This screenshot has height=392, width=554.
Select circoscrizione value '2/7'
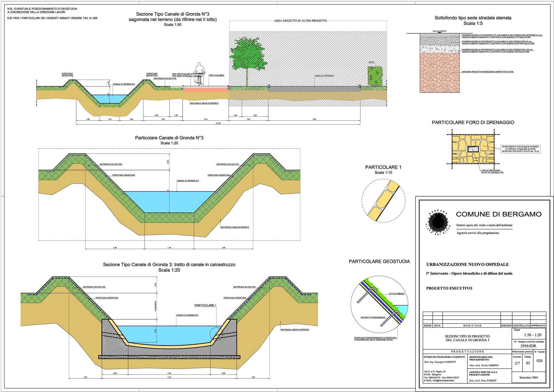[517, 363]
